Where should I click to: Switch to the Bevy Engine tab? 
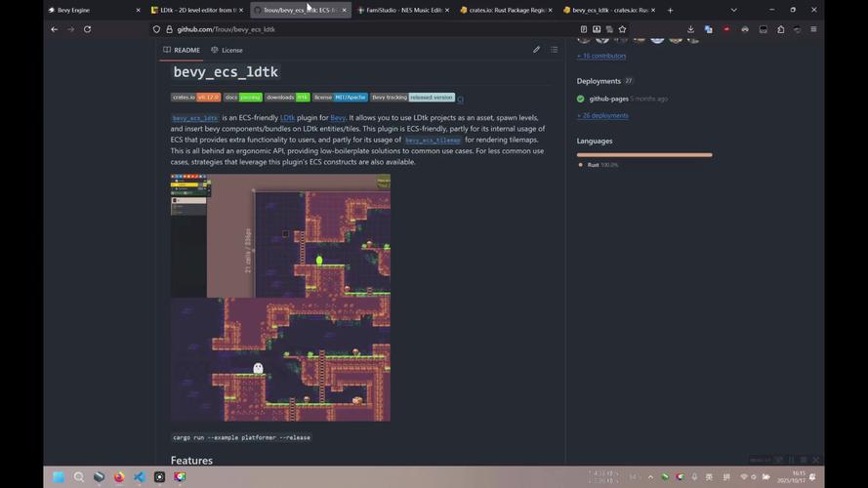tap(88, 10)
